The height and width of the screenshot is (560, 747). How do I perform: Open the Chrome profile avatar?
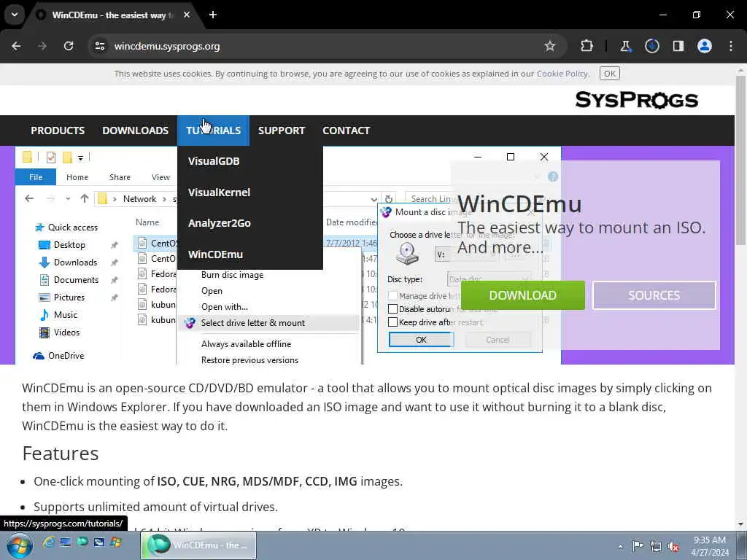tap(705, 46)
